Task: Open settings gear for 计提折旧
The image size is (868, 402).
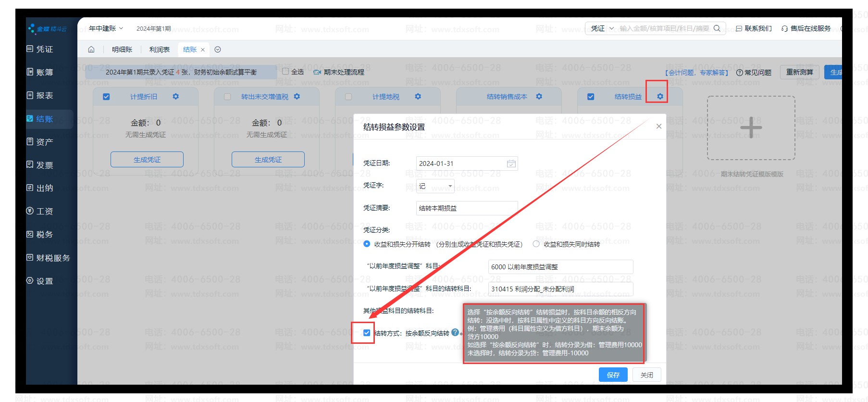Action: [175, 97]
